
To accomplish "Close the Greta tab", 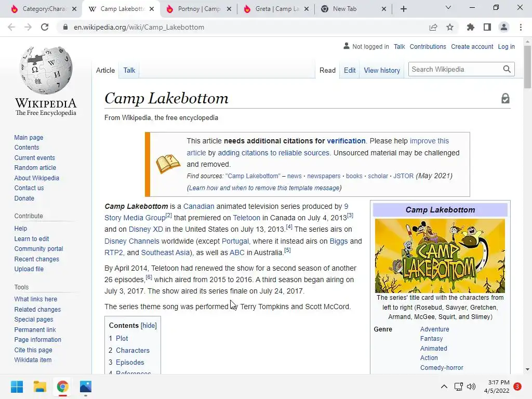I will [x=307, y=9].
